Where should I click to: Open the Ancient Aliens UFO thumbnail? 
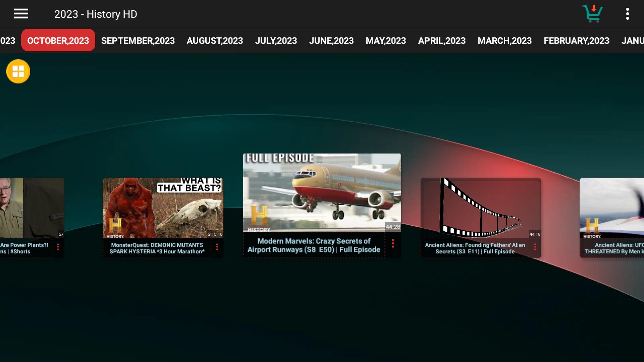pyautogui.click(x=612, y=208)
